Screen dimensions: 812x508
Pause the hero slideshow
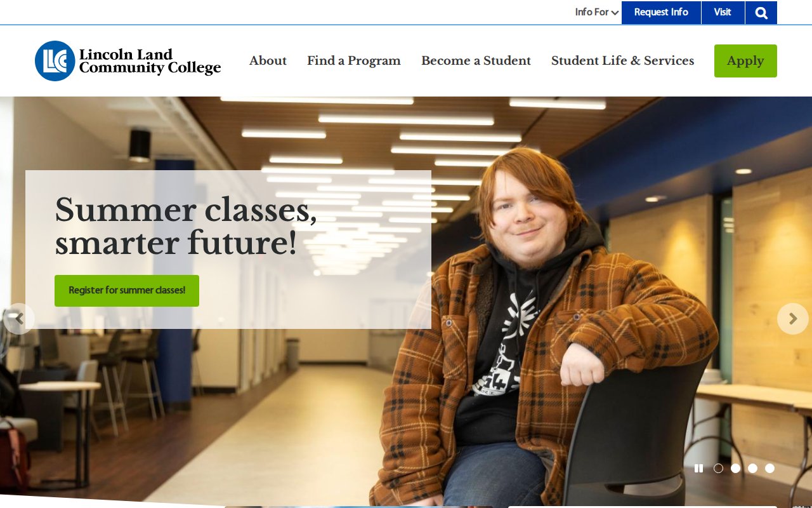coord(698,468)
